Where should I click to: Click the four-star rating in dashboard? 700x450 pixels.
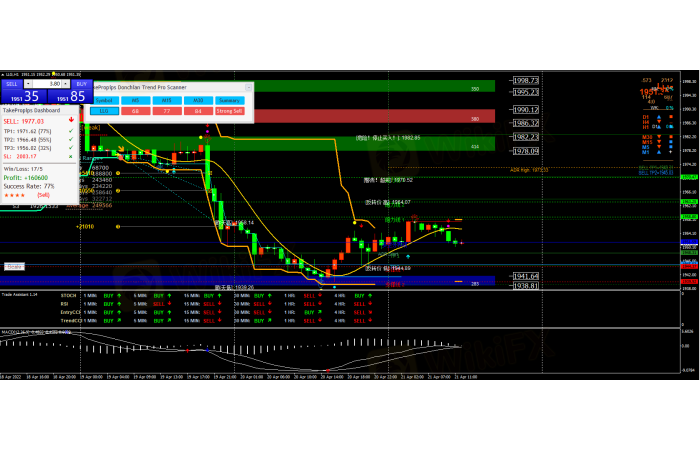[14, 195]
